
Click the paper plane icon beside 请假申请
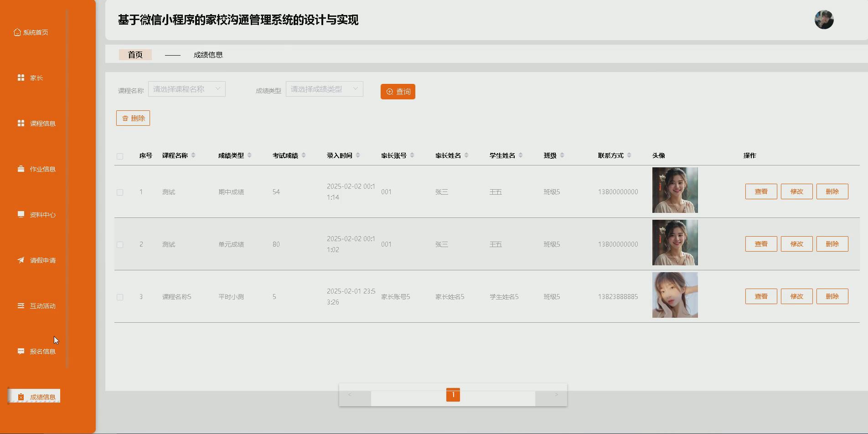[x=21, y=260]
